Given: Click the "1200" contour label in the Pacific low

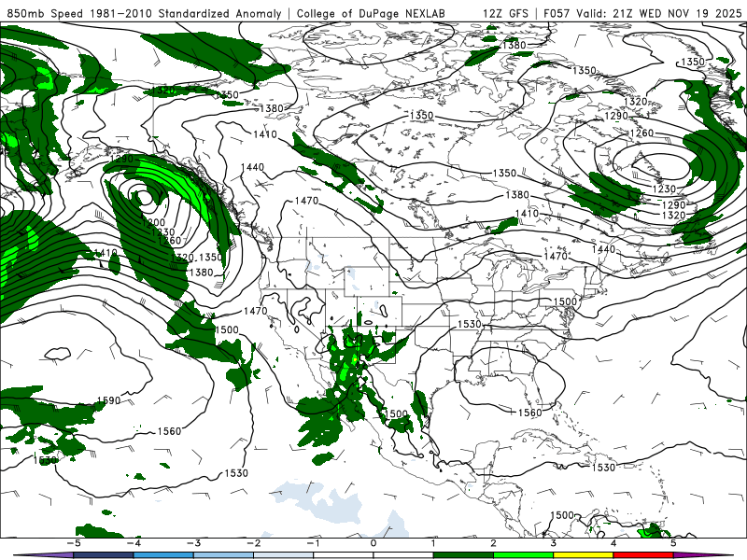Looking at the screenshot, I should 153,222.
